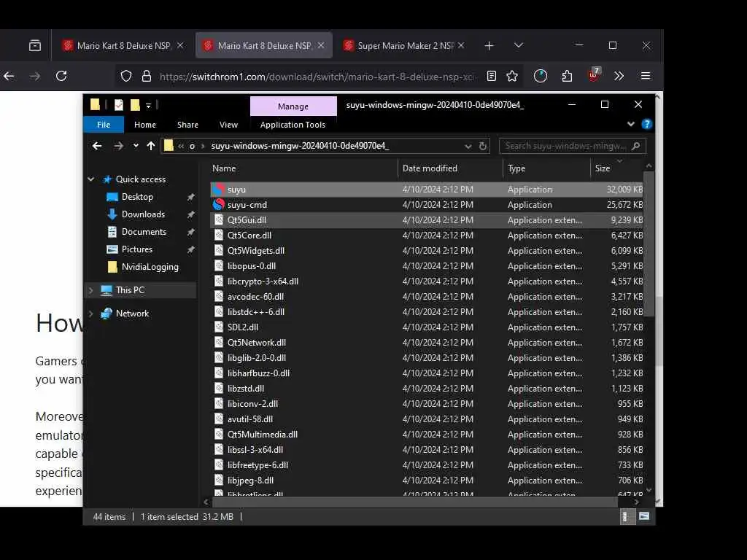Reload the browser page
The width and height of the screenshot is (747, 560).
click(x=61, y=76)
